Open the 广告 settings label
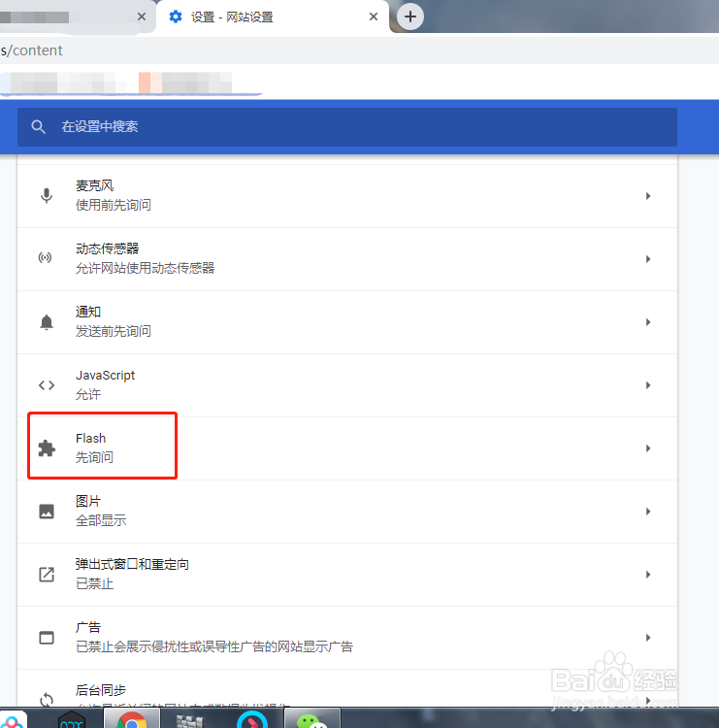Screen dimensions: 719x728 [x=88, y=628]
